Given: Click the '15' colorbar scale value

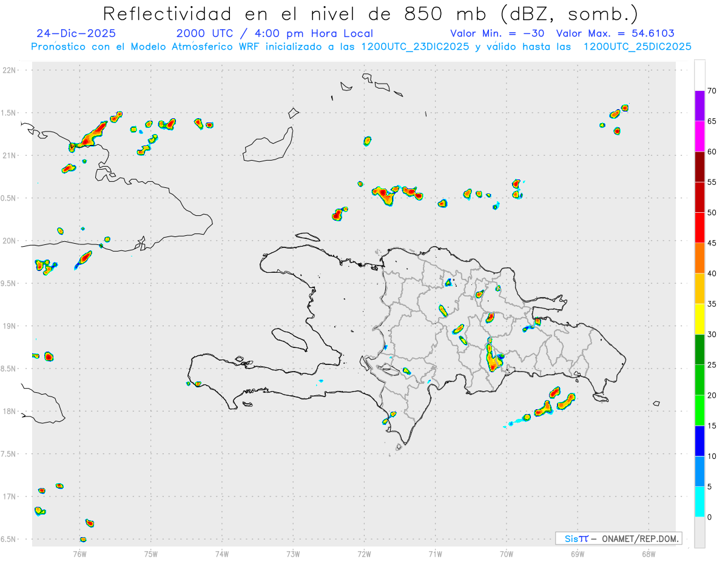Looking at the screenshot, I should pos(712,426).
